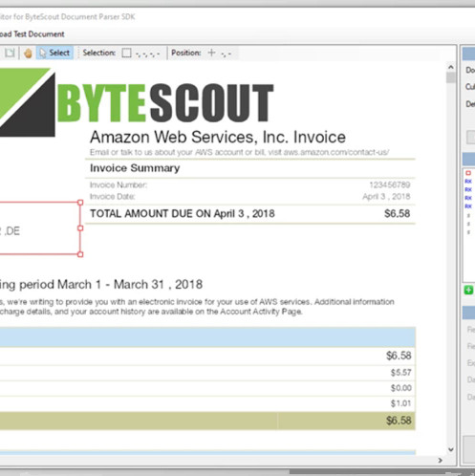
Task: Click the Invoice Date label
Action: tap(113, 196)
